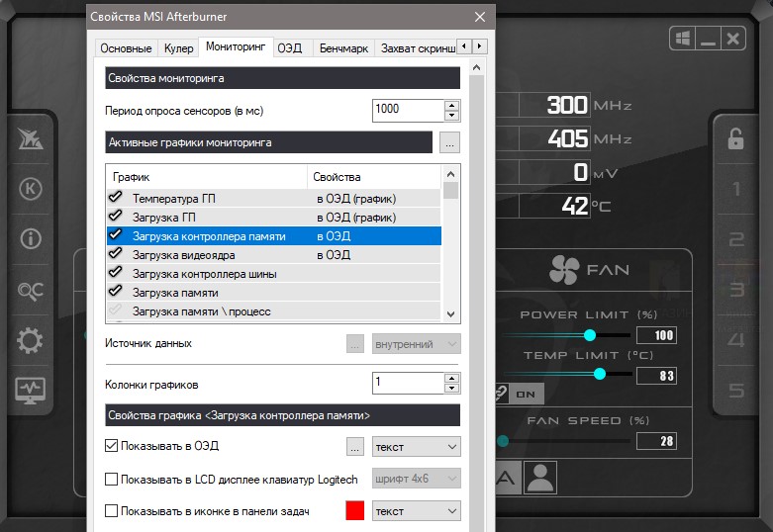Switch to the Основные tab
Viewport: 773px width, 532px height.
(x=127, y=48)
